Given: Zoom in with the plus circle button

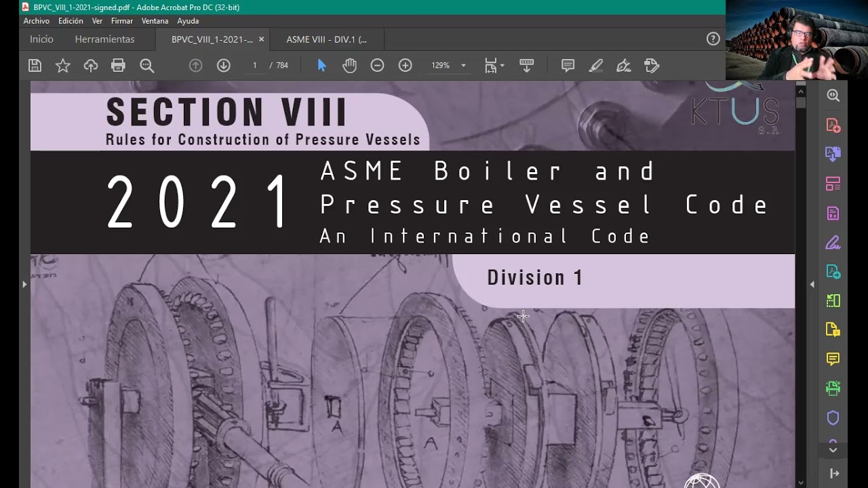Looking at the screenshot, I should pyautogui.click(x=405, y=66).
